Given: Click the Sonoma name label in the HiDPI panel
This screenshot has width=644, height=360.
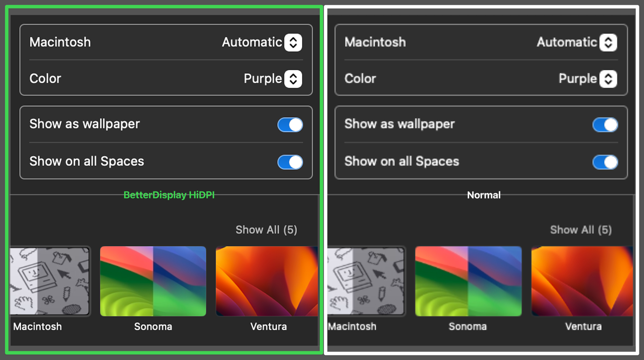Looking at the screenshot, I should 153,327.
